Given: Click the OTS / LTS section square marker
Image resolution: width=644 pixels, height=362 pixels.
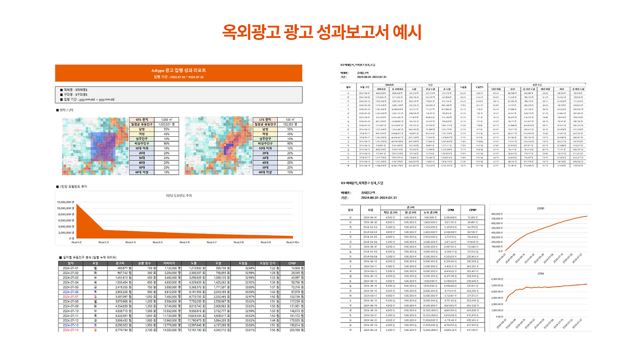Looking at the screenshot, I should click(57, 110).
